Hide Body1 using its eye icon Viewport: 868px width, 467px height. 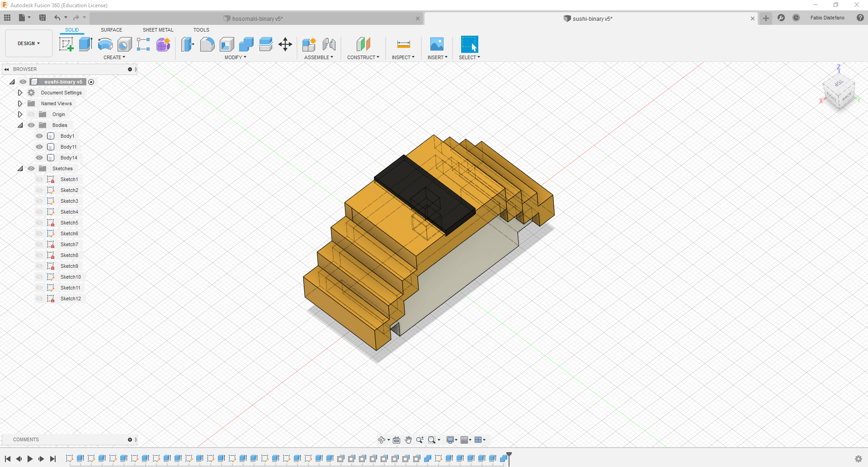point(39,136)
